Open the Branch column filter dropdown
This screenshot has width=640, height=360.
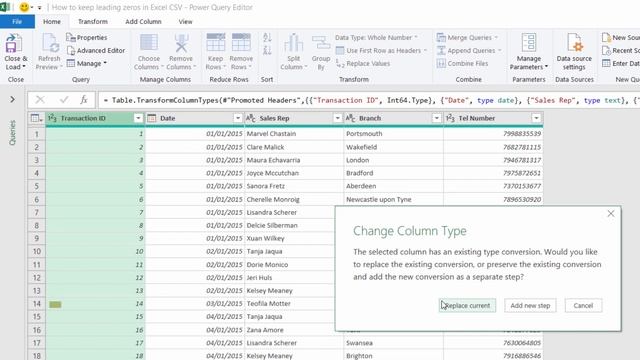(437, 118)
